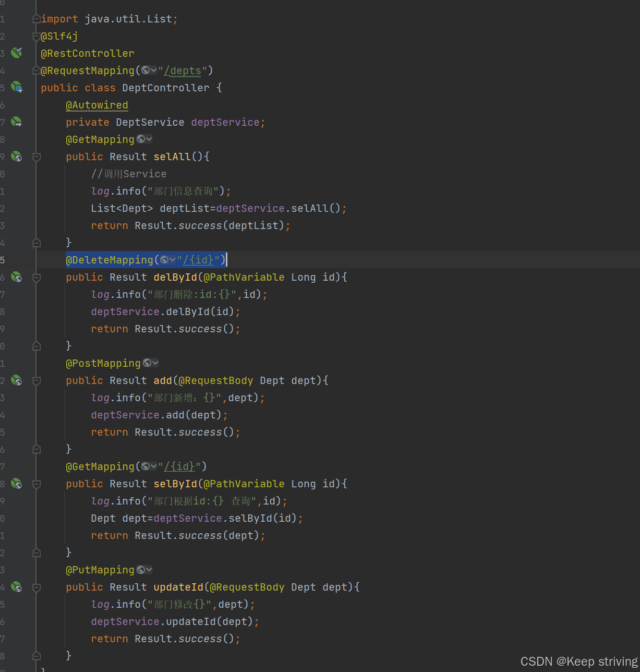The width and height of the screenshot is (640, 672).
Task: Click the DeptController class name
Action: coord(166,88)
